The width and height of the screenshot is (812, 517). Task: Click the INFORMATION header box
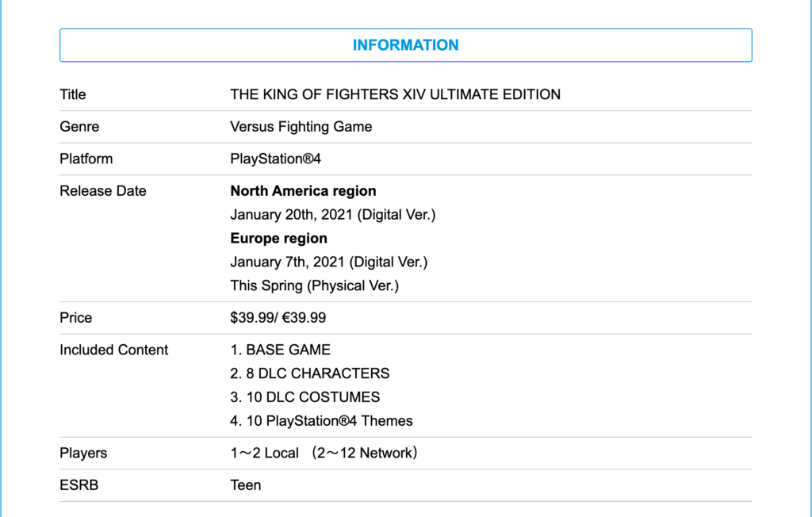click(405, 45)
